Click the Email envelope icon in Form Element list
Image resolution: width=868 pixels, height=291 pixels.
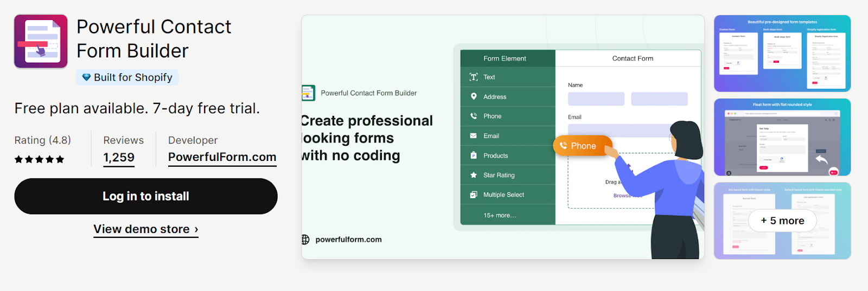point(474,136)
